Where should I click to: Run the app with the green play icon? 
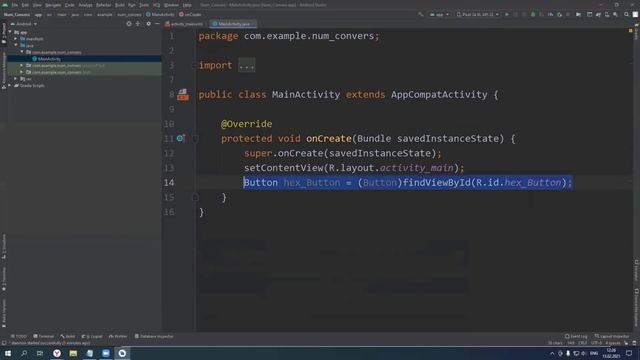pyautogui.click(x=507, y=14)
